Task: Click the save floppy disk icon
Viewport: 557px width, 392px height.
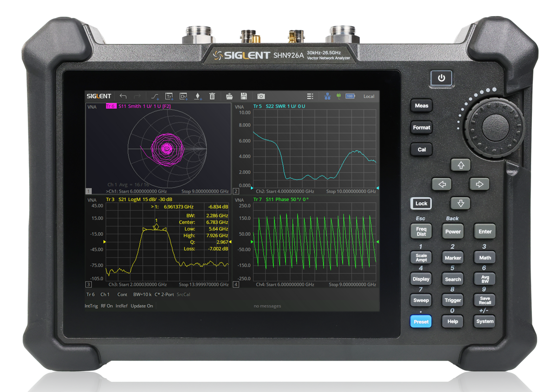Action: tap(243, 96)
